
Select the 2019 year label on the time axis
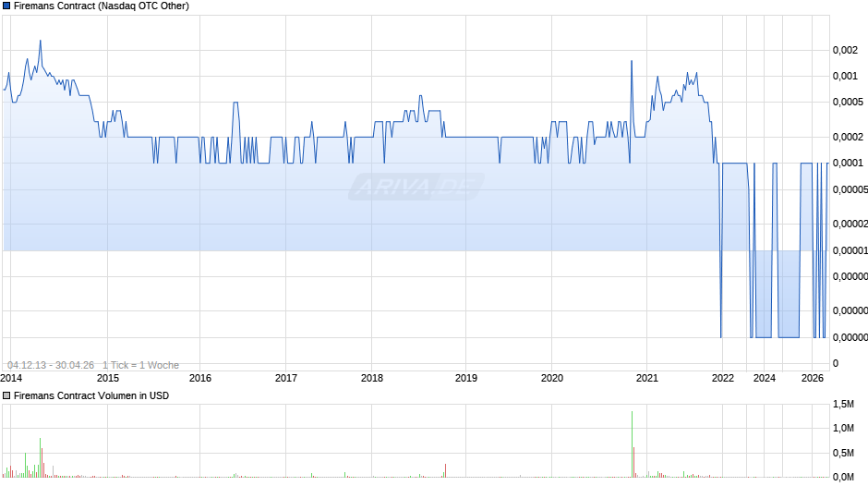point(466,378)
